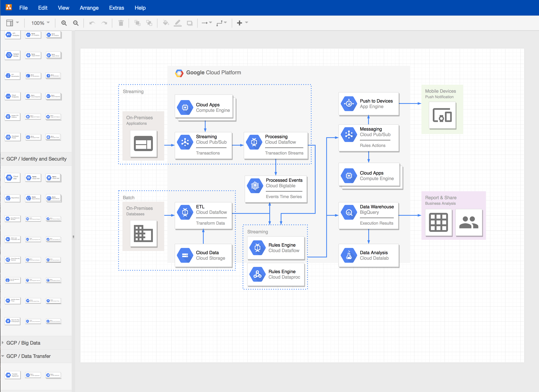Select the Data Warehouse BigQuery node
The image size is (539, 392).
point(369,216)
